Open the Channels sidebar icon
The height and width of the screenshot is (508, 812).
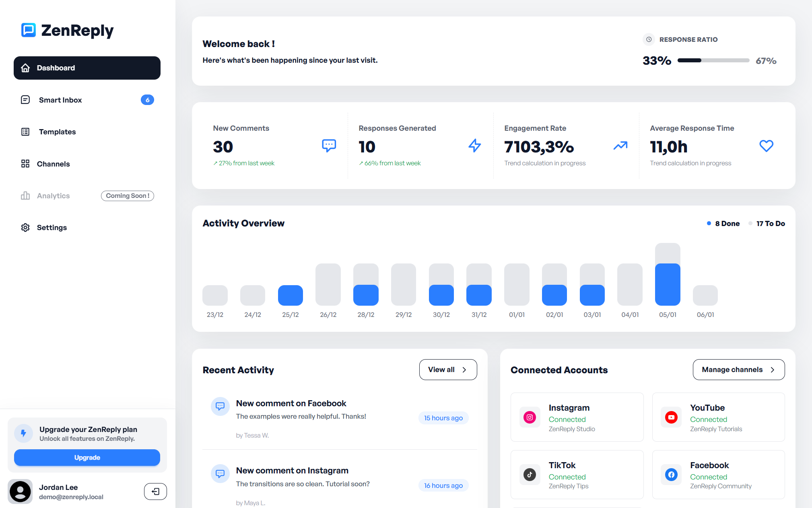(25, 164)
